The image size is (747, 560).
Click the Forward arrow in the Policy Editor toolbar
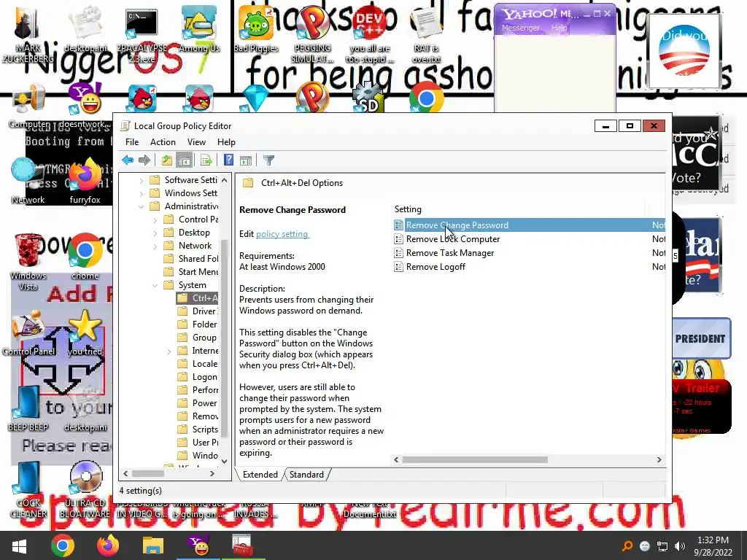click(144, 160)
